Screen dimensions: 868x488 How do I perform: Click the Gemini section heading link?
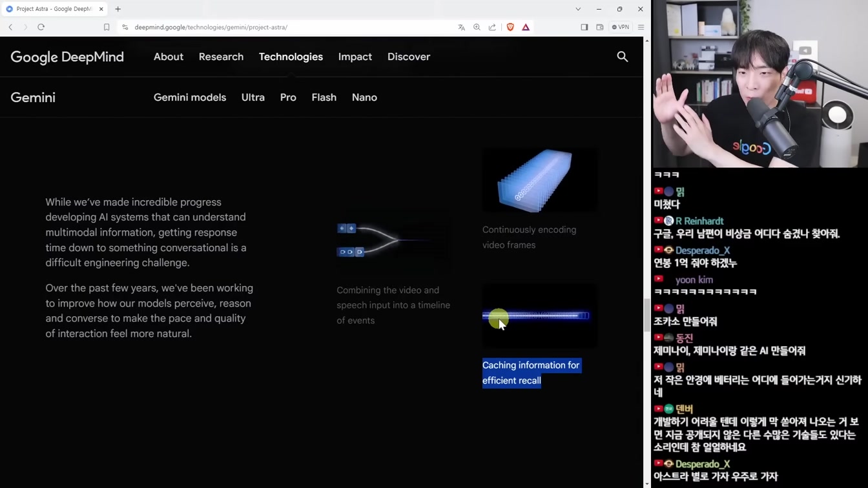point(33,97)
